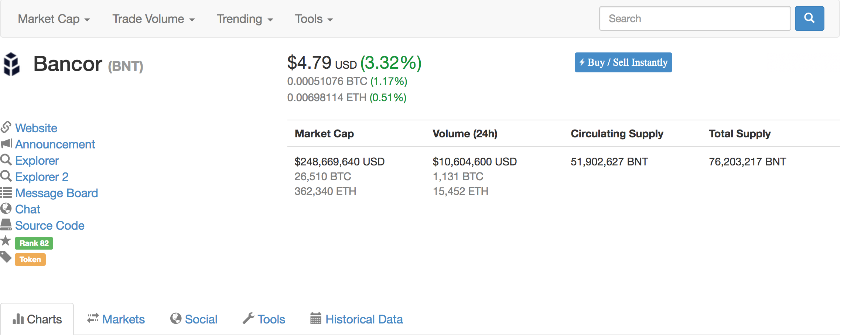Open the Trending dropdown menu
Image resolution: width=868 pixels, height=336 pixels.
click(245, 19)
